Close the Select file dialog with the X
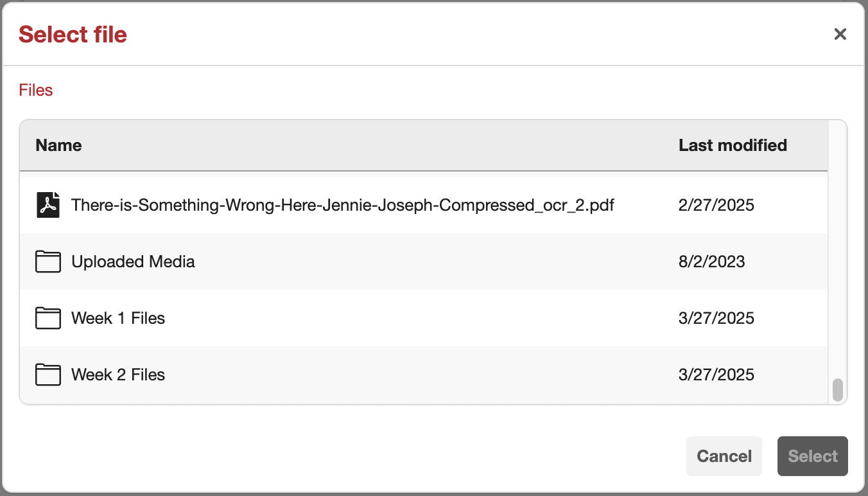Image resolution: width=868 pixels, height=496 pixels. 840,33
